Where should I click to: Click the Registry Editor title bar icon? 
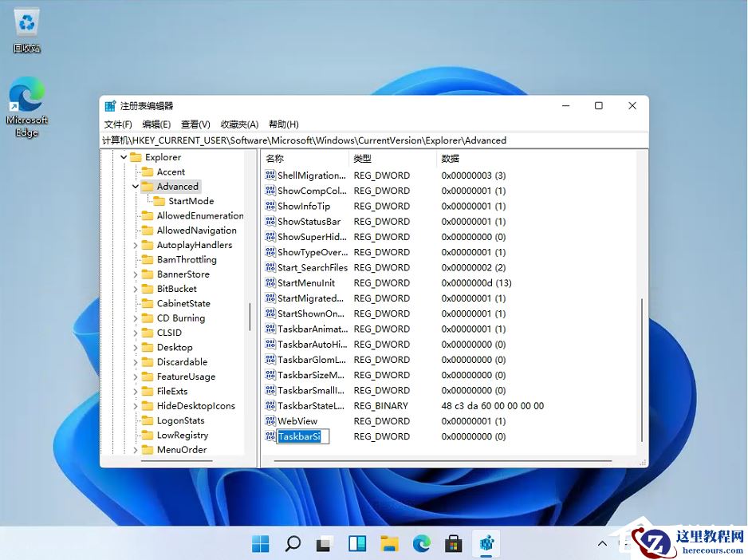click(x=109, y=105)
